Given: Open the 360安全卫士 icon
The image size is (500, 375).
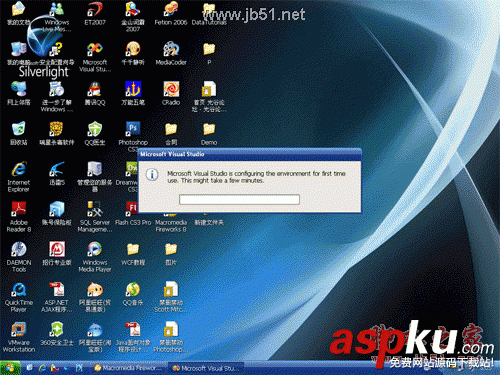Looking at the screenshot, I should click(57, 329).
